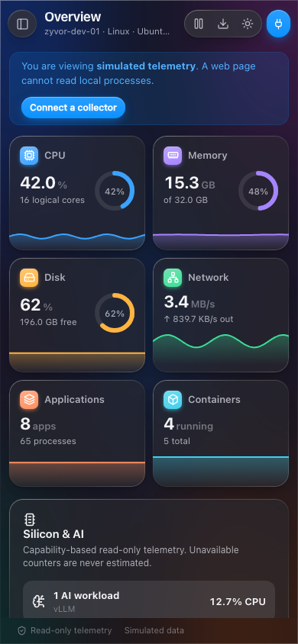Viewport: 298px width, 644px height.
Task: Click the Containers card title
Action: pyautogui.click(x=214, y=400)
